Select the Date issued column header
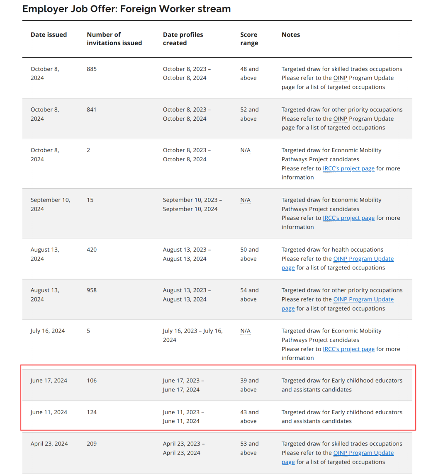Viewport: 448px width, 476px height. pyautogui.click(x=49, y=34)
